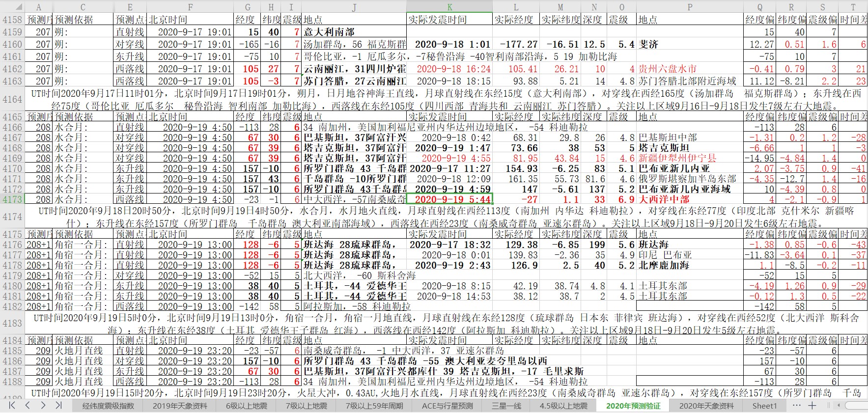Go to the next sheet tab arrow
The height and width of the screenshot is (413, 868).
(x=43, y=405)
